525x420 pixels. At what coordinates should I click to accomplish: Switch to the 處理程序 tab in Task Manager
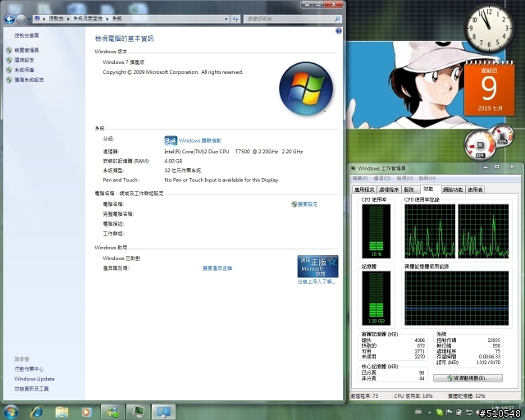click(x=388, y=189)
